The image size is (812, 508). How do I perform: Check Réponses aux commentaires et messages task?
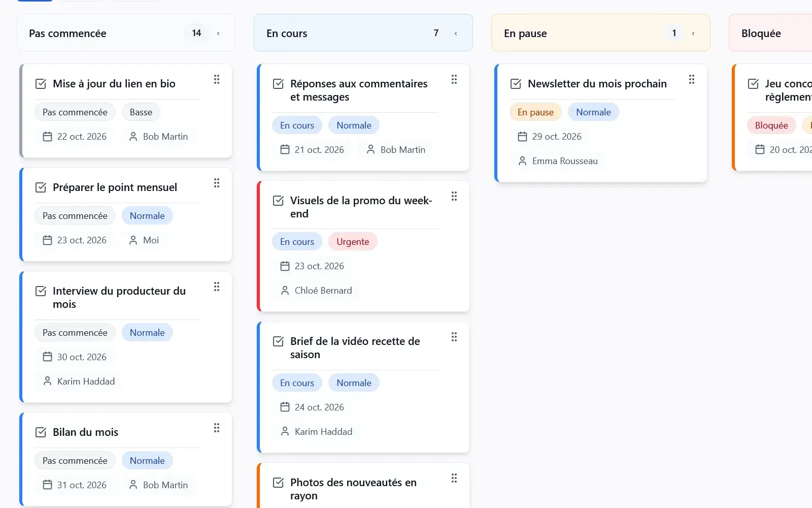(x=278, y=84)
